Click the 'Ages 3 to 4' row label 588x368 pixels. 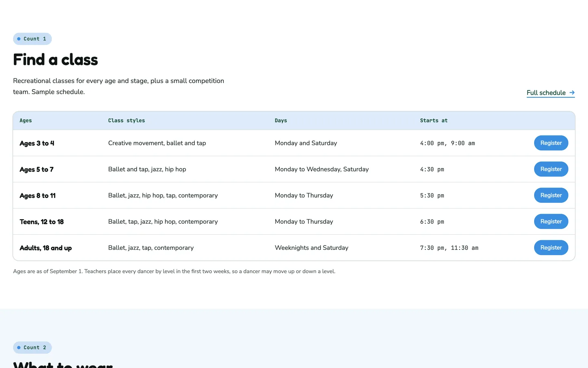[37, 143]
